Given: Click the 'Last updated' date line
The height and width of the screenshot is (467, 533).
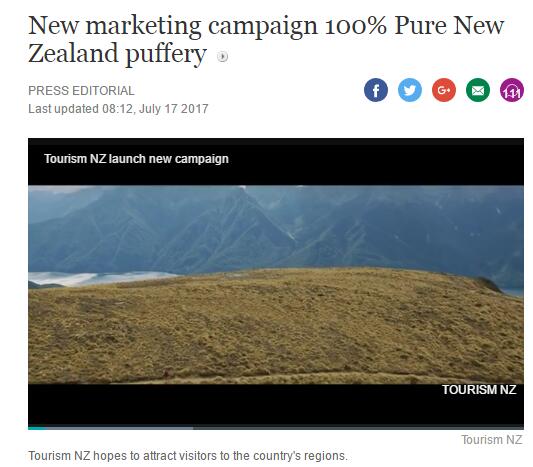Looking at the screenshot, I should tap(118, 109).
